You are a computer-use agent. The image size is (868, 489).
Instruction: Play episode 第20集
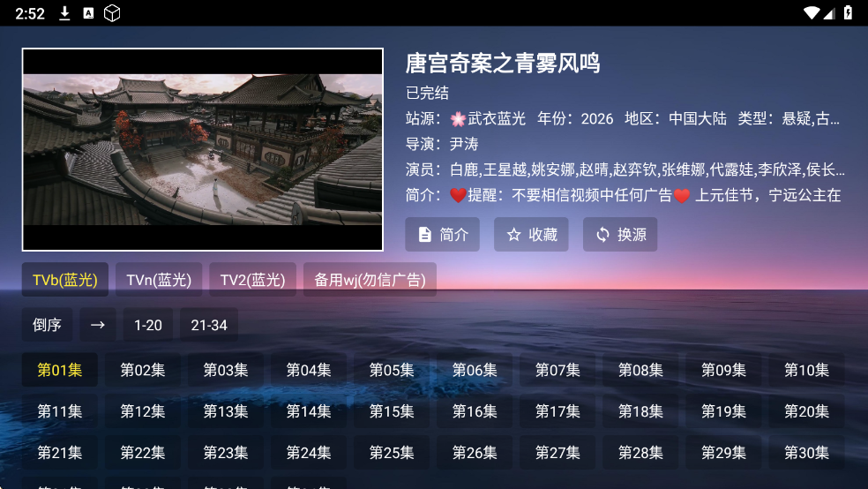tap(807, 411)
